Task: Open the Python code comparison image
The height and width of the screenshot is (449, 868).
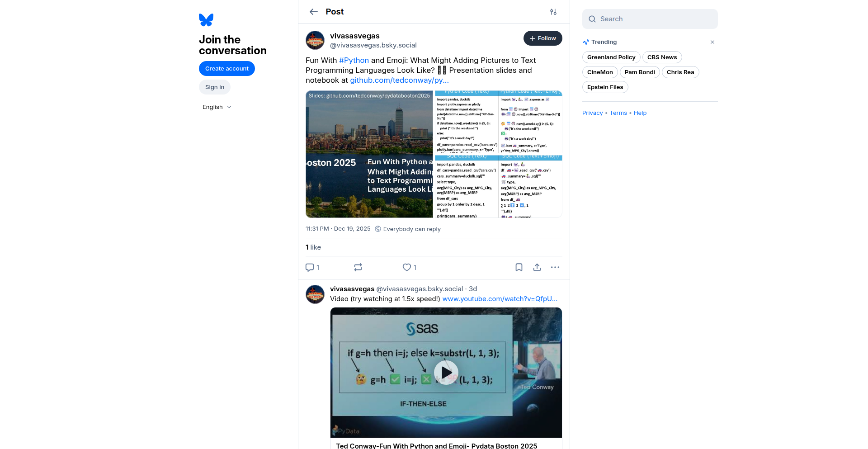Action: (x=498, y=122)
